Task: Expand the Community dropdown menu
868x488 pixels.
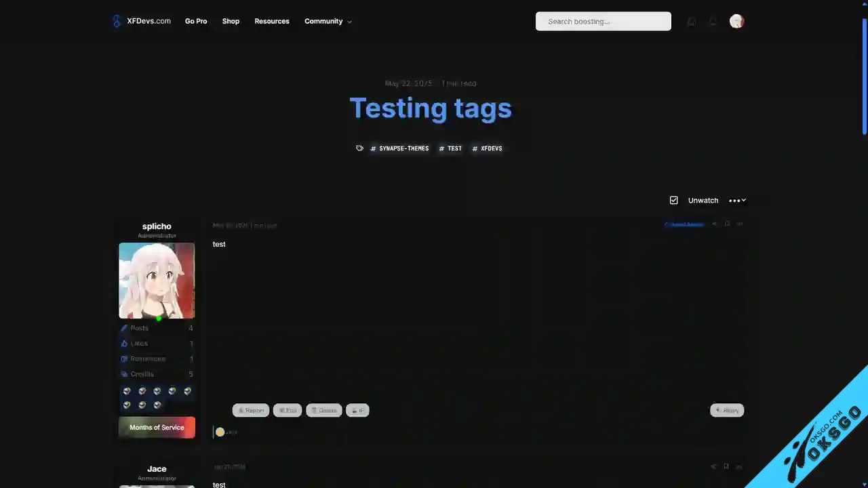Action: click(328, 21)
